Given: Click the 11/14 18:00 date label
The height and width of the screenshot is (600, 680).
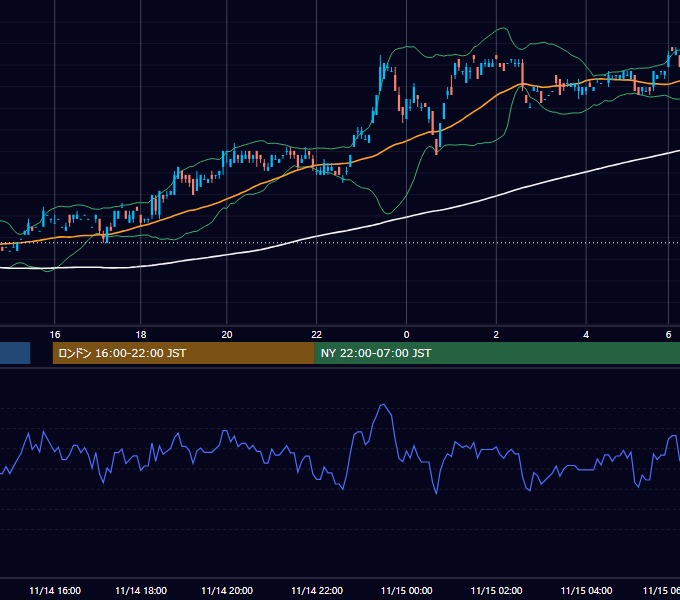Looking at the screenshot, I should [141, 590].
